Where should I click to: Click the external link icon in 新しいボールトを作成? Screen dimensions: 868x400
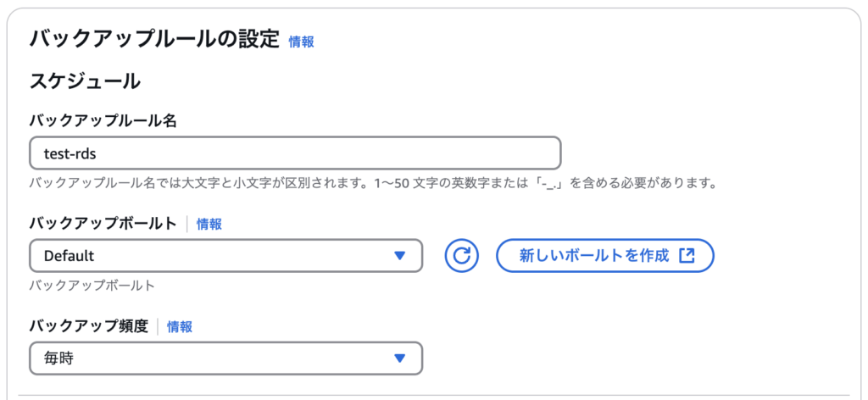(x=687, y=256)
